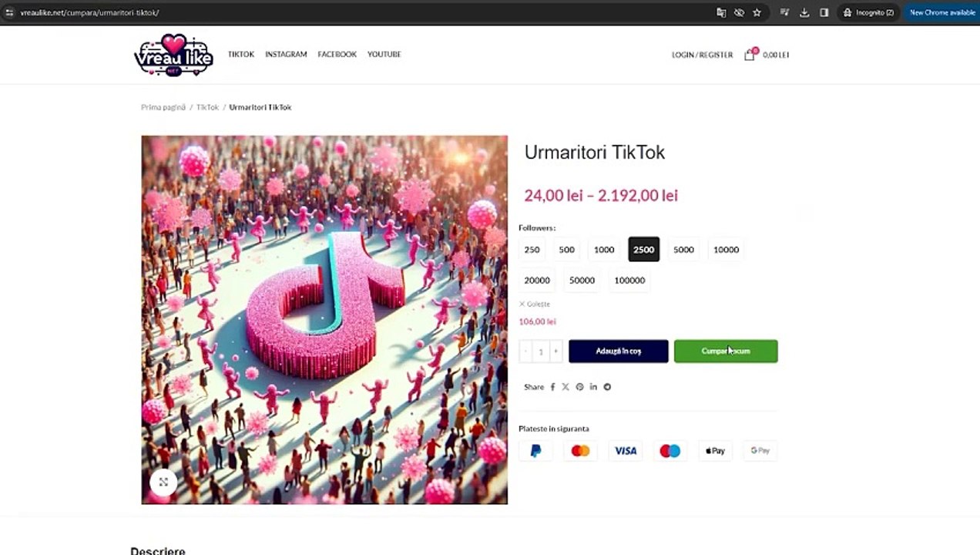Click the Adaugă în coș button

pyautogui.click(x=619, y=351)
